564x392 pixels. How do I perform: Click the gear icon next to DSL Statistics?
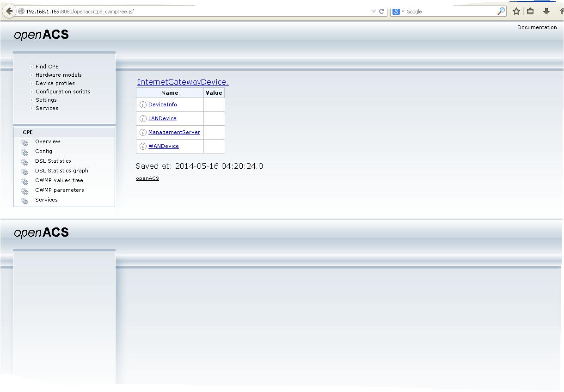tap(25, 162)
